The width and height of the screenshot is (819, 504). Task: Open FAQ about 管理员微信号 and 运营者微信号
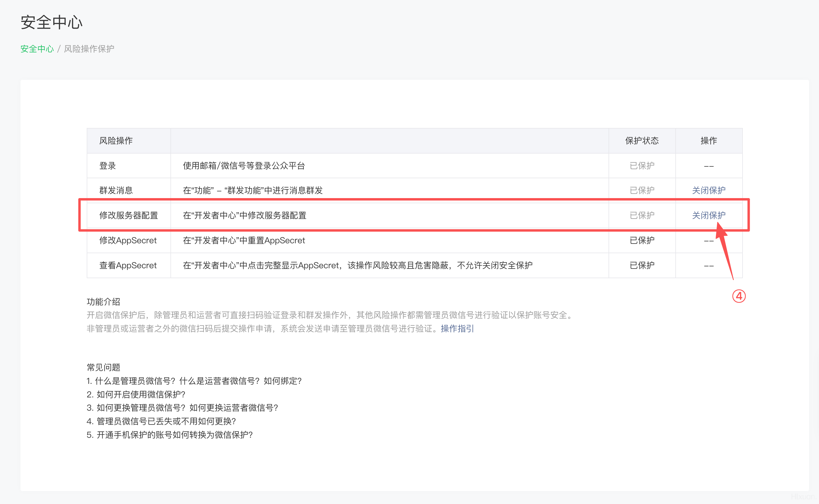coord(194,381)
